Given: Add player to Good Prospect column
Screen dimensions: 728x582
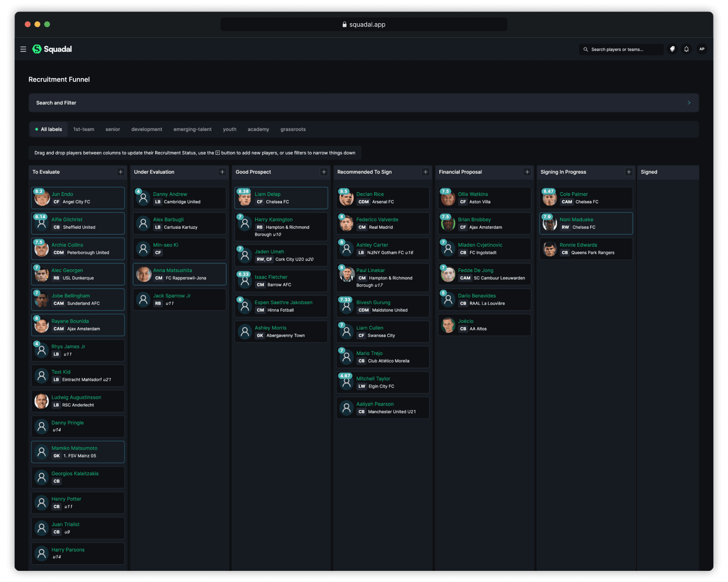Looking at the screenshot, I should point(324,172).
